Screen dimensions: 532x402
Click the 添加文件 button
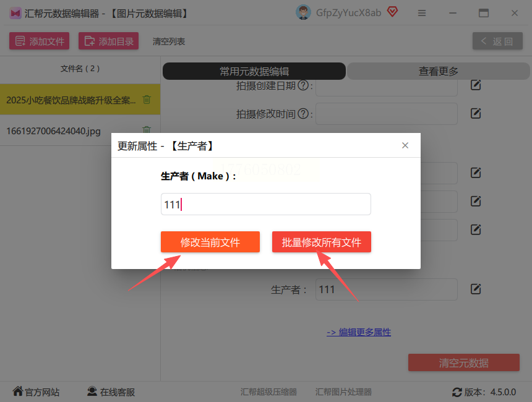pyautogui.click(x=40, y=41)
